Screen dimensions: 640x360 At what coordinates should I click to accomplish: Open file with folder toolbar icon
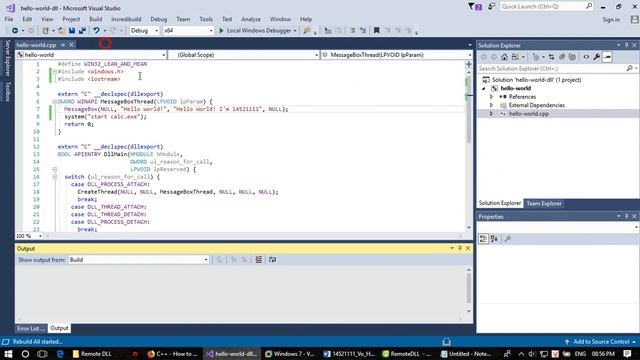pos(61,31)
